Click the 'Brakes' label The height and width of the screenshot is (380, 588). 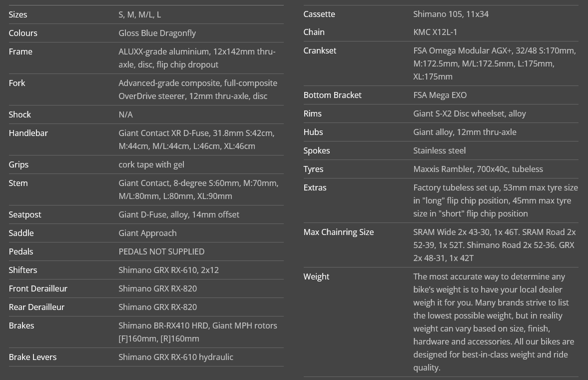[21, 325]
